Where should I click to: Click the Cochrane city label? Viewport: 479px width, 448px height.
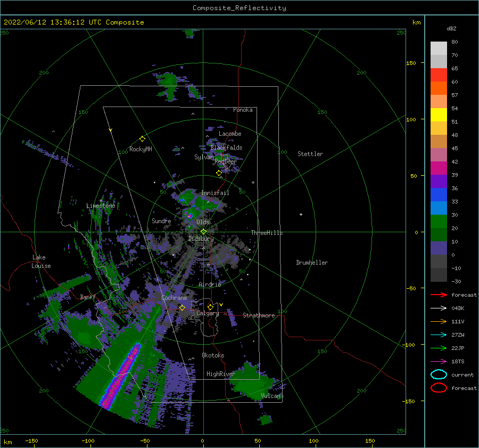point(174,298)
